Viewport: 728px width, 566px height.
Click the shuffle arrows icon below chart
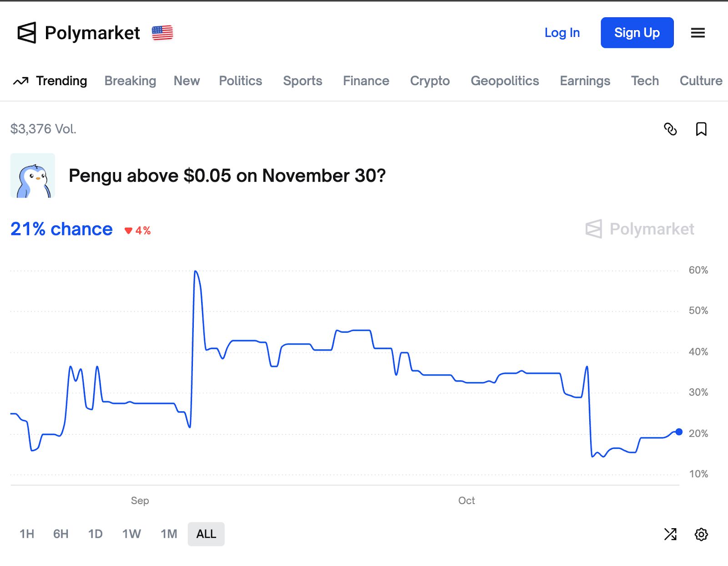670,534
